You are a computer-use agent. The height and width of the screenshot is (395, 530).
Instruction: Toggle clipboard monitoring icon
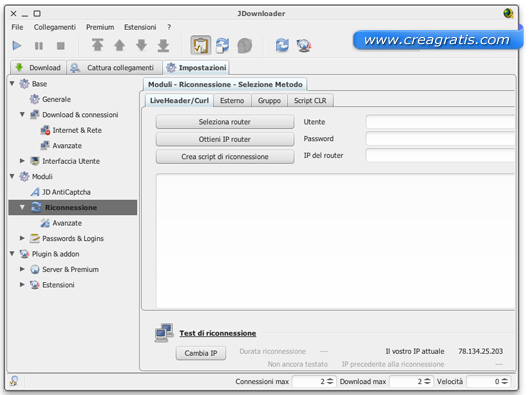click(201, 45)
